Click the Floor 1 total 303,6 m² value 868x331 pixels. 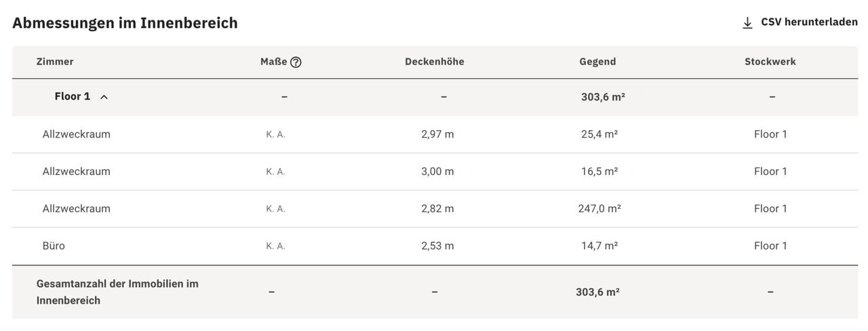[x=603, y=97]
